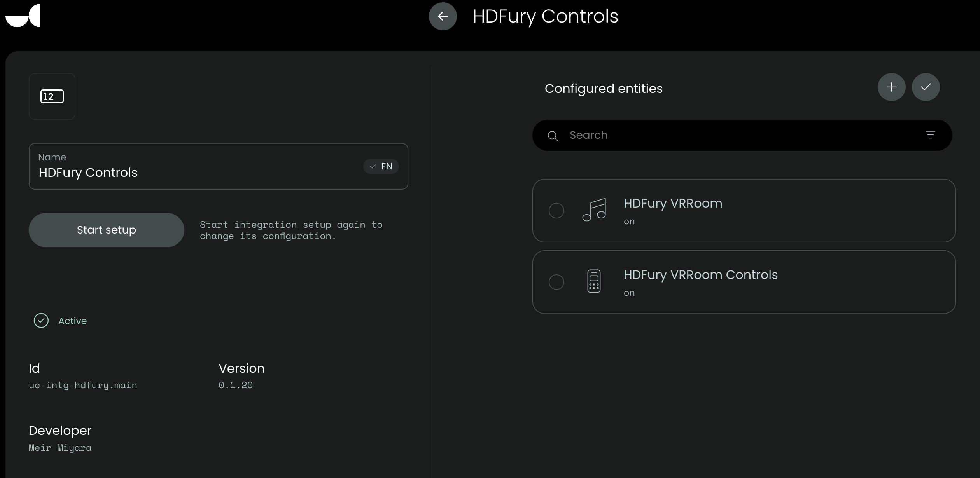Click the version number 0.1.20

pos(236,385)
